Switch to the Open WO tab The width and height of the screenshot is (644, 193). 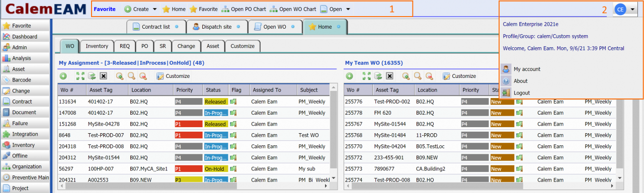[275, 27]
